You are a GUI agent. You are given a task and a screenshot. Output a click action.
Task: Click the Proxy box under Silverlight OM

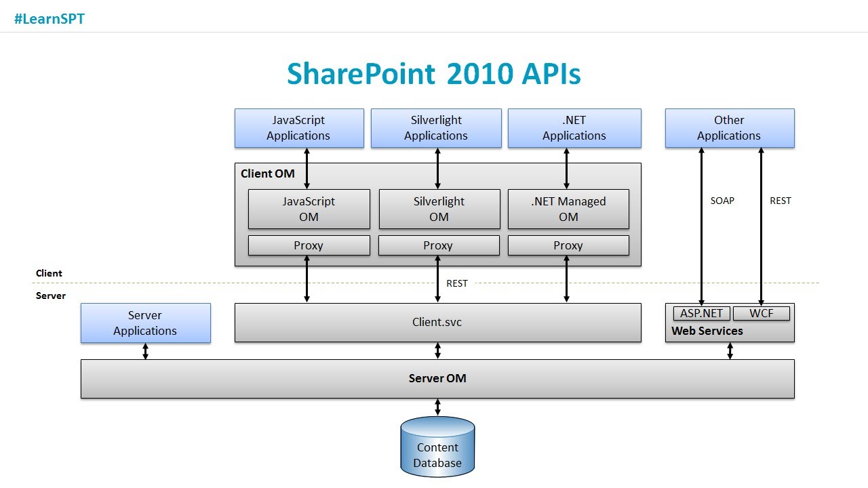439,245
